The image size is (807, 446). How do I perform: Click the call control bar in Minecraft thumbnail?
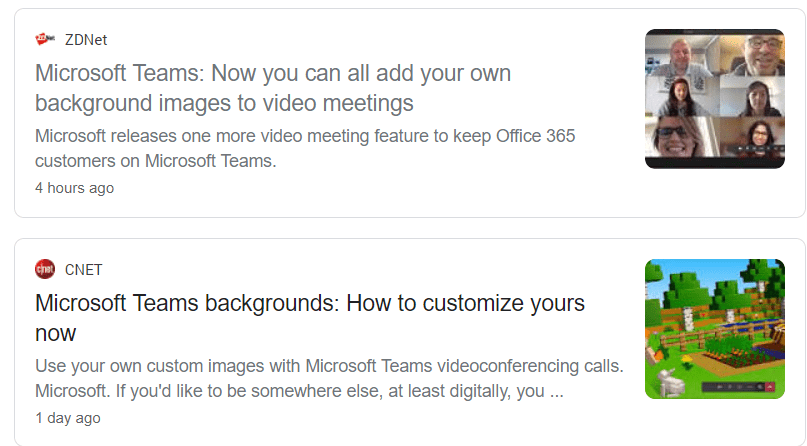coord(738,387)
